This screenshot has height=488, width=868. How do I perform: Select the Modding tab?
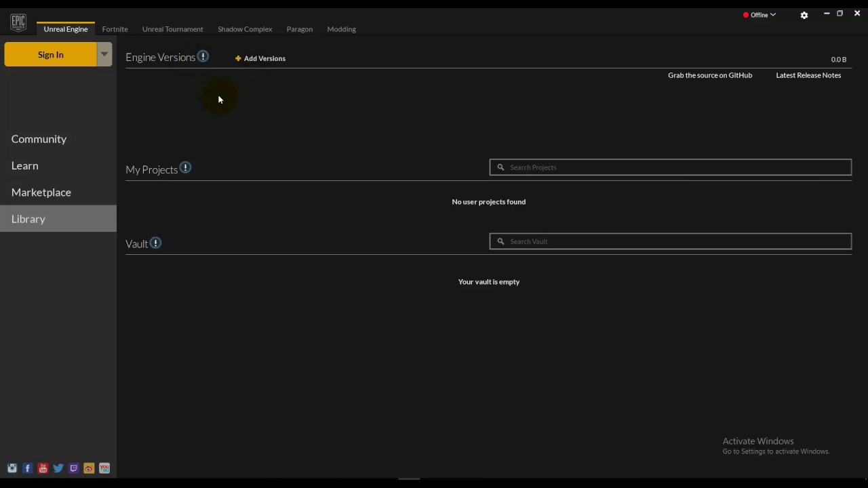pos(341,29)
